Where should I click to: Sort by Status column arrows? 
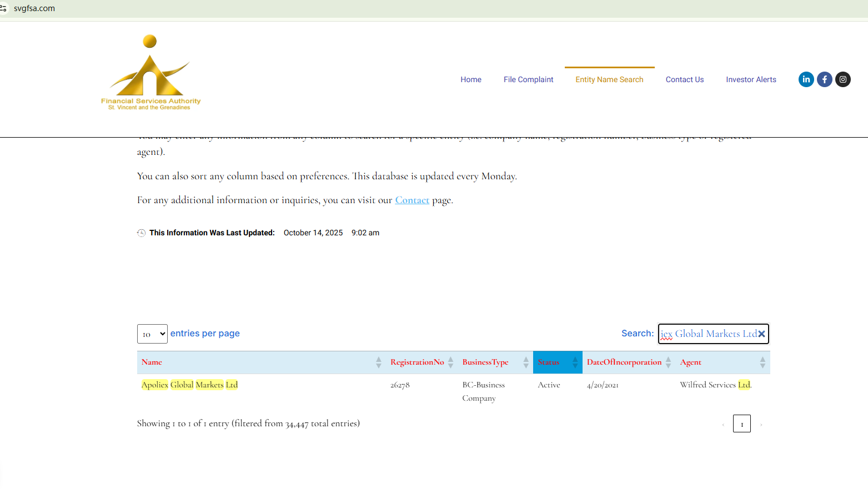click(575, 362)
